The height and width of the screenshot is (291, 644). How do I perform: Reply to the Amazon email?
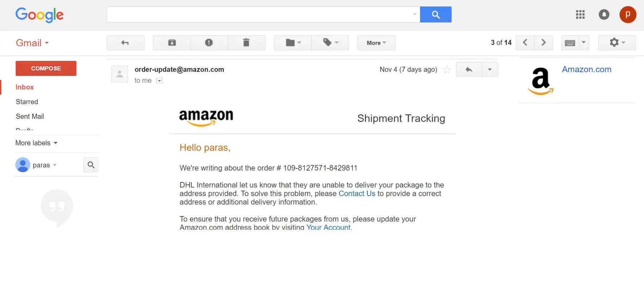(469, 70)
